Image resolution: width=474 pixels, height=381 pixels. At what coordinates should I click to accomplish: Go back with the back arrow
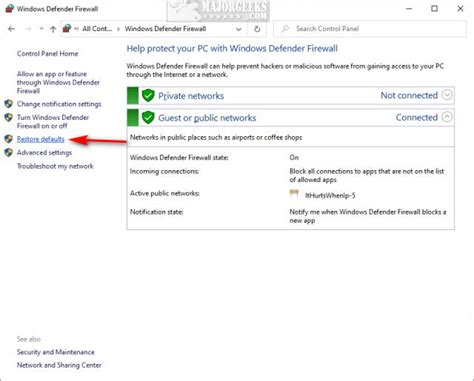(x=11, y=29)
